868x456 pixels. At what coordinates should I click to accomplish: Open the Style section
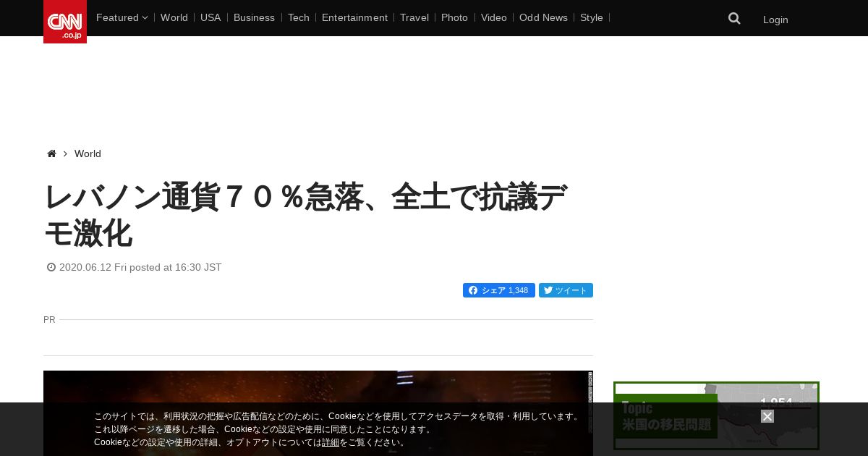(x=592, y=17)
